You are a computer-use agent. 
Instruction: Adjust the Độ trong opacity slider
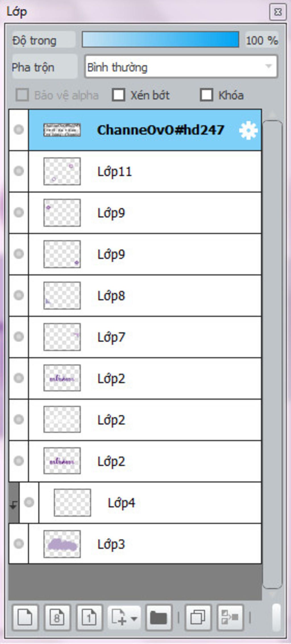pos(160,39)
